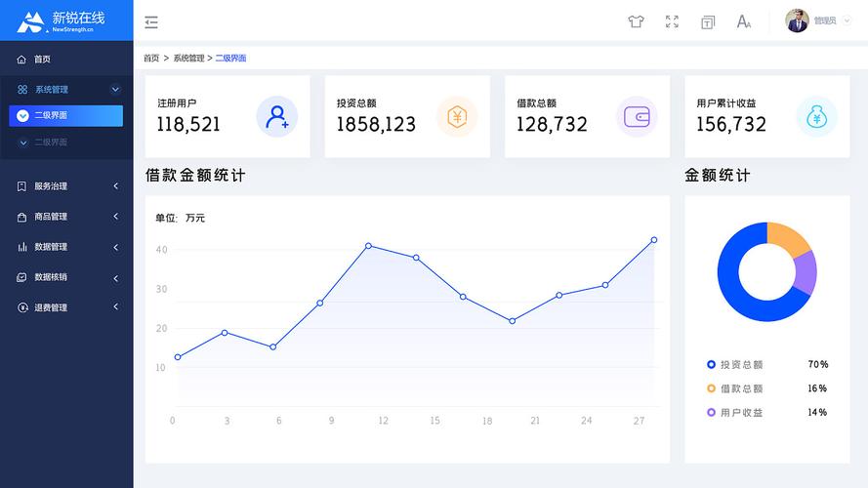This screenshot has height=488, width=868.
Task: Click the 70% legend value
Action: 817,364
